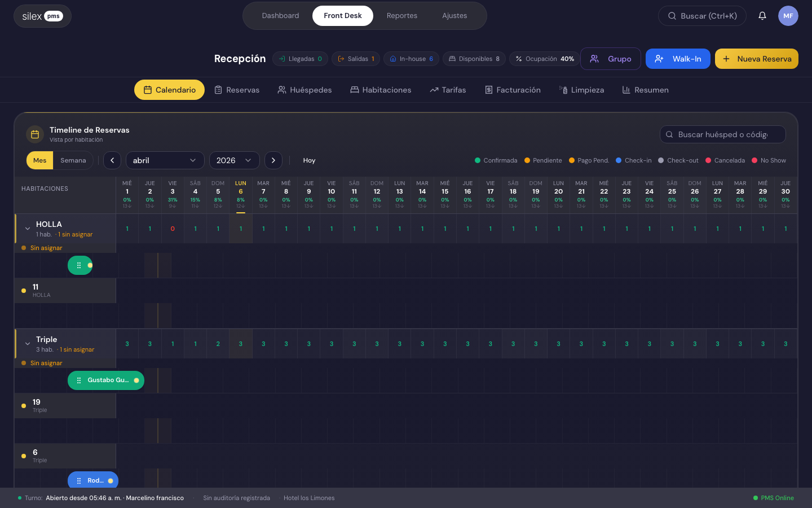Click the Salidas departures indicator
Image resolution: width=812 pixels, height=508 pixels.
click(356, 59)
